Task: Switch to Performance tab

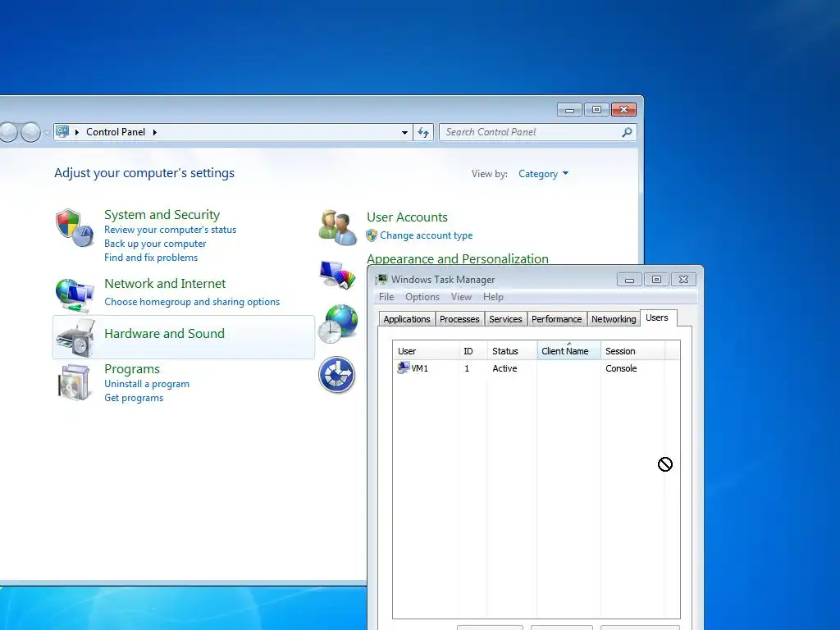Action: pos(557,319)
